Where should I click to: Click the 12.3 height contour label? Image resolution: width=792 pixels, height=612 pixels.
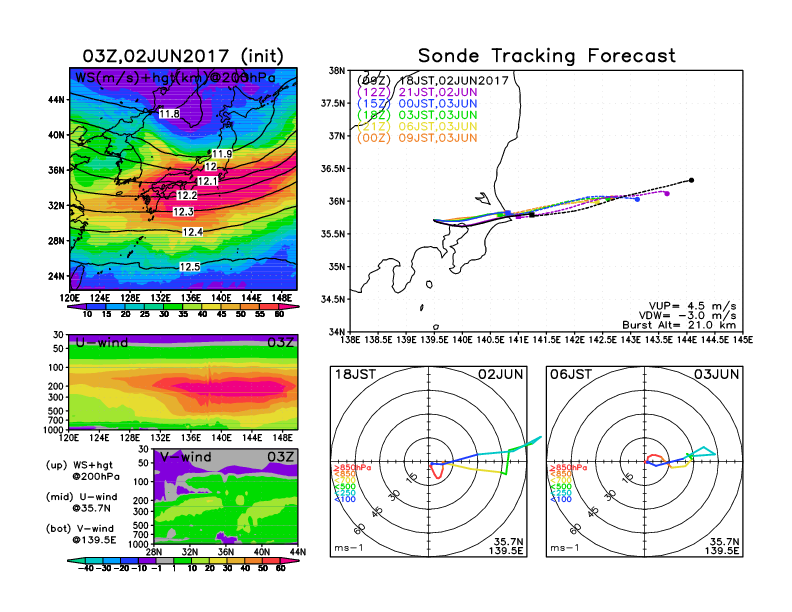(x=183, y=212)
